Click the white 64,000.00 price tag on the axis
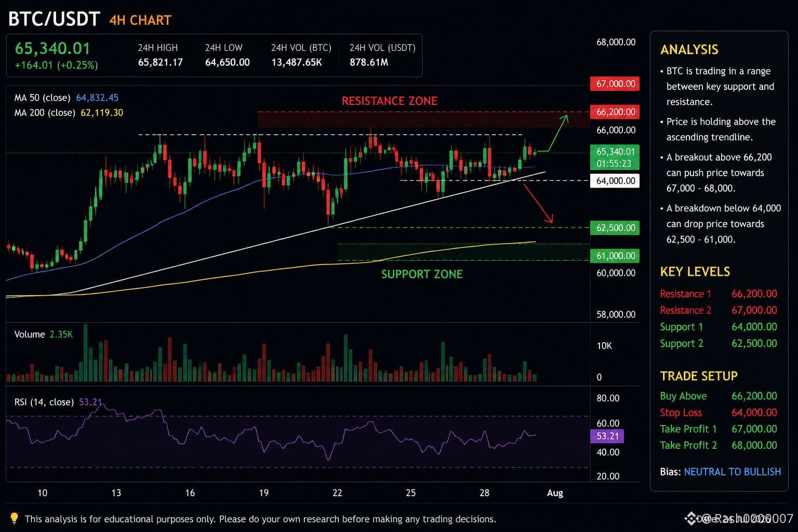798x532 pixels. (x=615, y=181)
